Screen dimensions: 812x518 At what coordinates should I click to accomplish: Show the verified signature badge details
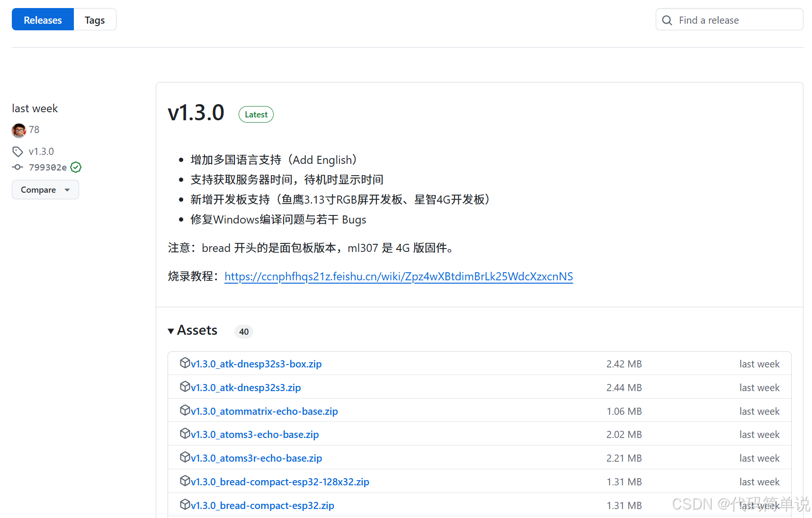tap(76, 167)
